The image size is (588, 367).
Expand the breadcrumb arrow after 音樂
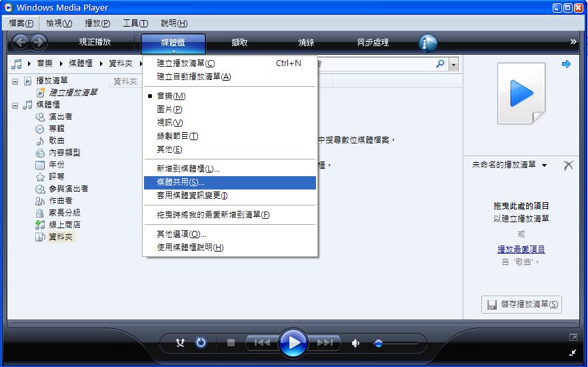coord(61,64)
